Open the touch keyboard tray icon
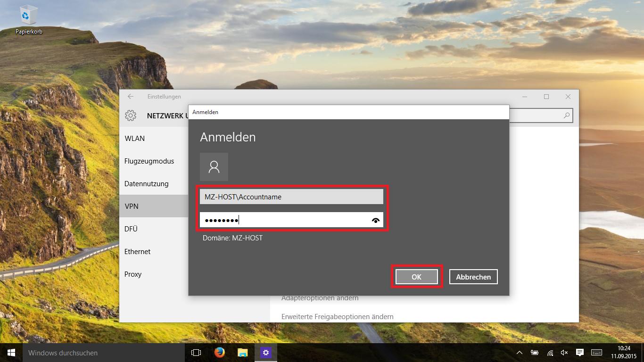644x362 pixels. coord(596,353)
